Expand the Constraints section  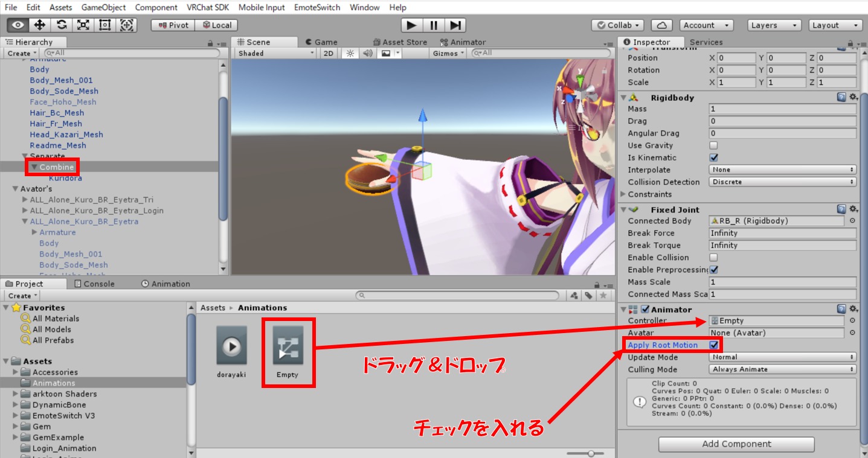623,194
